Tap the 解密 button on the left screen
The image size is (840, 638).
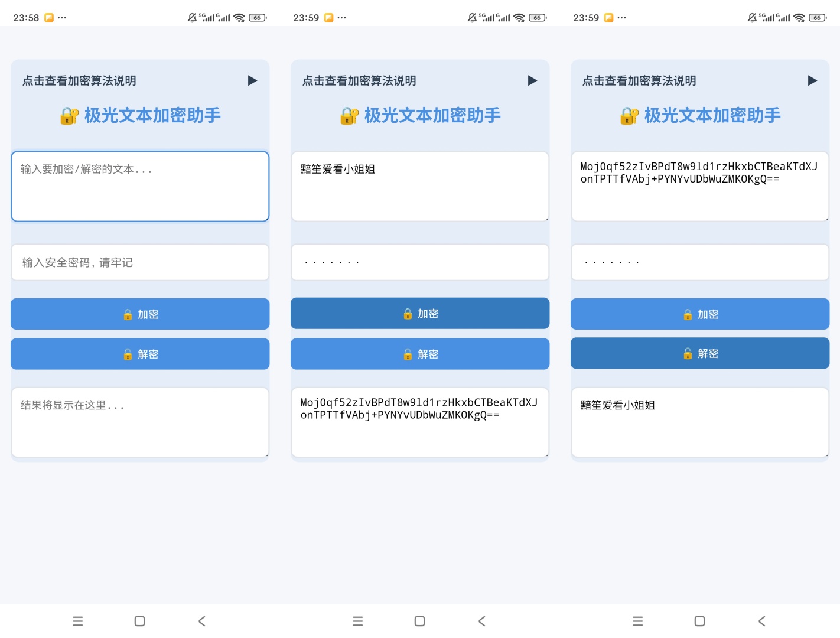140,354
